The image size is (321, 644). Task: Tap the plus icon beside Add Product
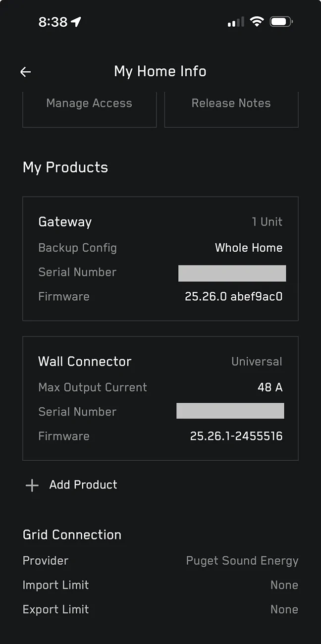click(32, 485)
